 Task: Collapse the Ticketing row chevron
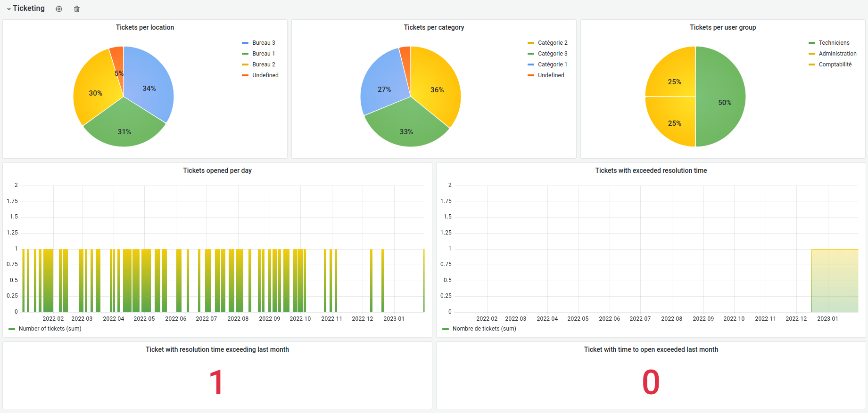8,9
